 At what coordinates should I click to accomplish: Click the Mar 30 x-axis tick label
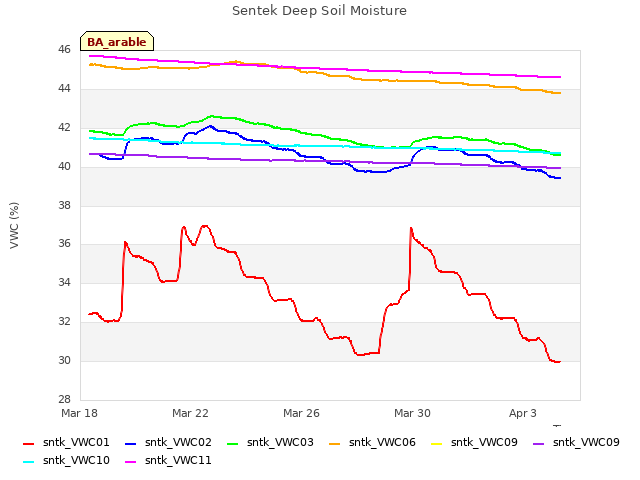[x=412, y=413]
